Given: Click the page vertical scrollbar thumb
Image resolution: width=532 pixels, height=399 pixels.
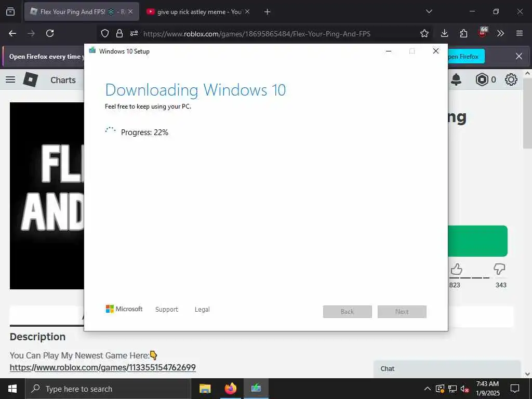Looking at the screenshot, I should (527, 114).
